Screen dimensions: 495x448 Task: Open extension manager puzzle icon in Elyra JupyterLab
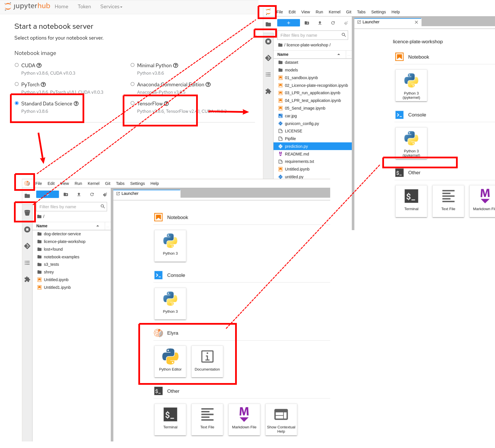tap(27, 279)
